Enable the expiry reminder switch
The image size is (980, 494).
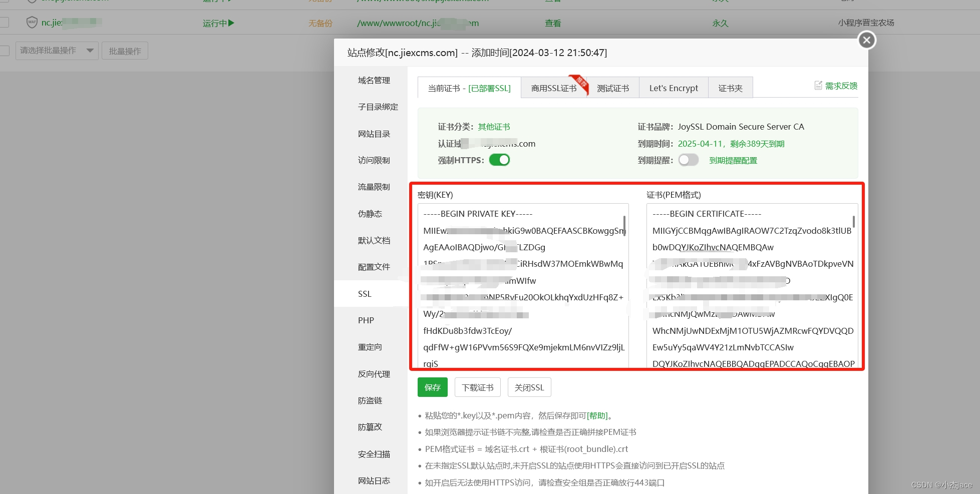(x=689, y=160)
